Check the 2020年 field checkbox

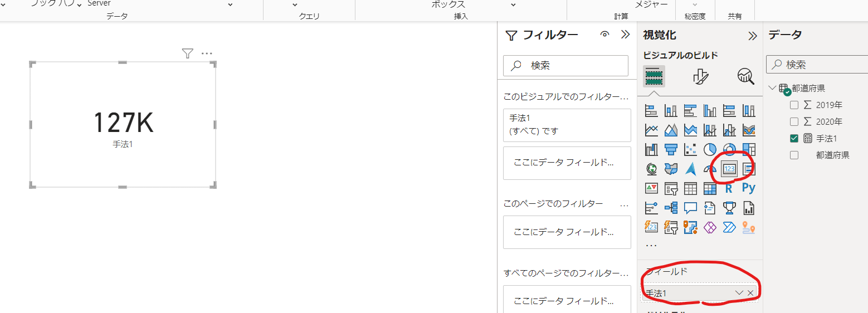coord(794,121)
